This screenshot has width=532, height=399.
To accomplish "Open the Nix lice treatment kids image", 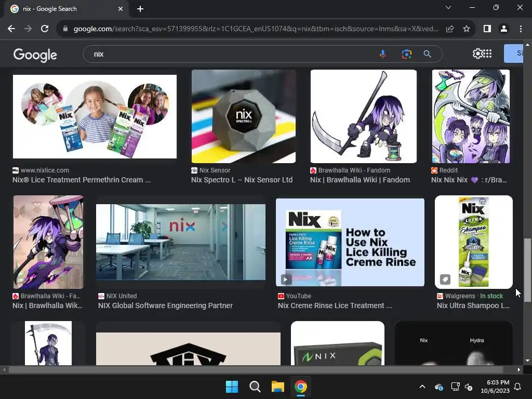I will click(95, 116).
